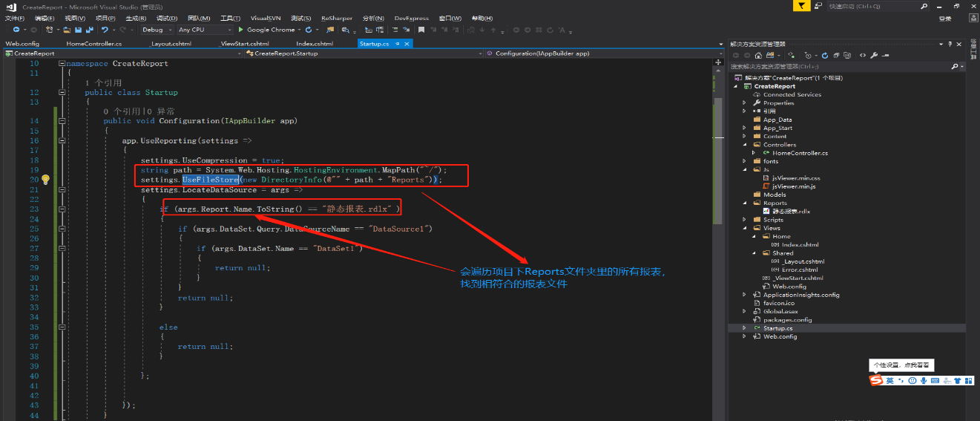Collapse the Reports folder
The image size is (980, 421).
click(x=745, y=203)
